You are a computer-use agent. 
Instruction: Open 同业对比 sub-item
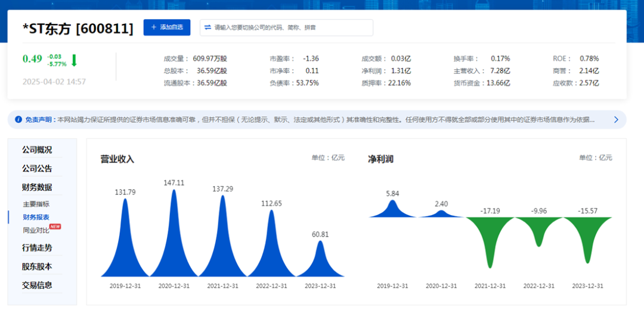tap(36, 230)
